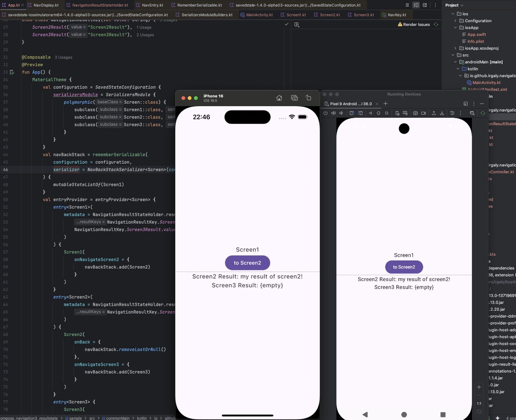Screen dimensions: 516x420
Task: Collapse the kotlin folder in Project tree
Action: [x=458, y=69]
